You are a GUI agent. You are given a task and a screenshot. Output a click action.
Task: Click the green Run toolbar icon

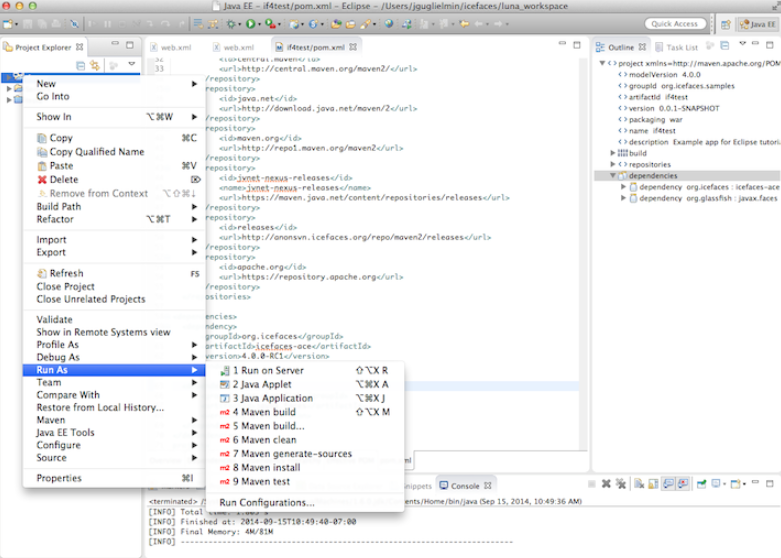coord(251,23)
